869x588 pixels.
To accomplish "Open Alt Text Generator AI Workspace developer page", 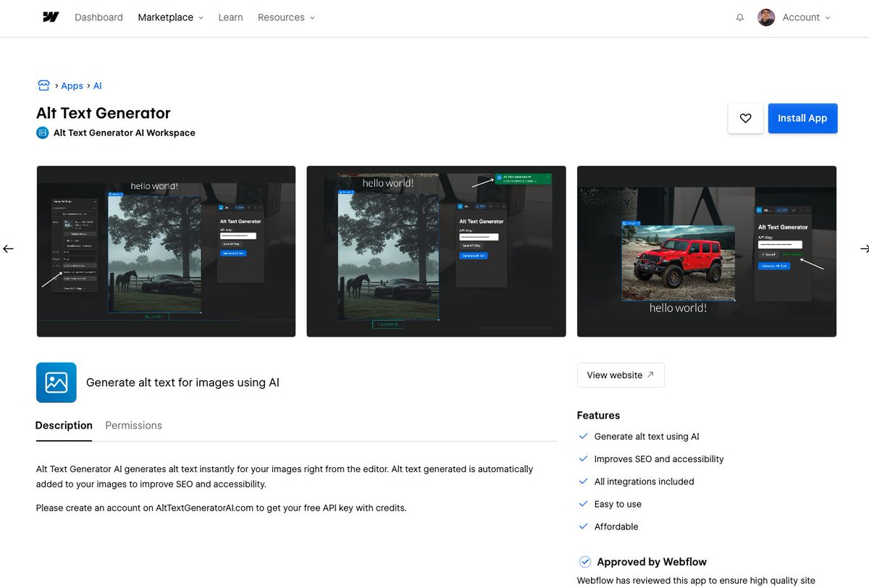I will point(125,133).
